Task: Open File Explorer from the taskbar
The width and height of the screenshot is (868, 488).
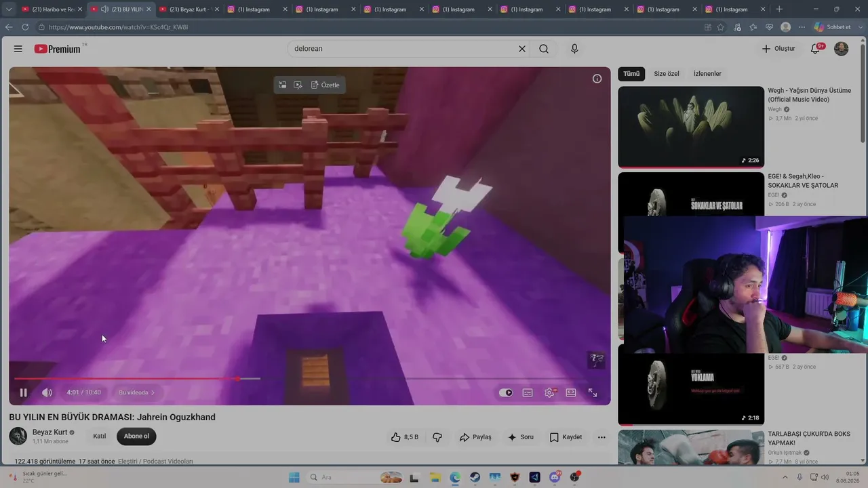Action: (437, 477)
